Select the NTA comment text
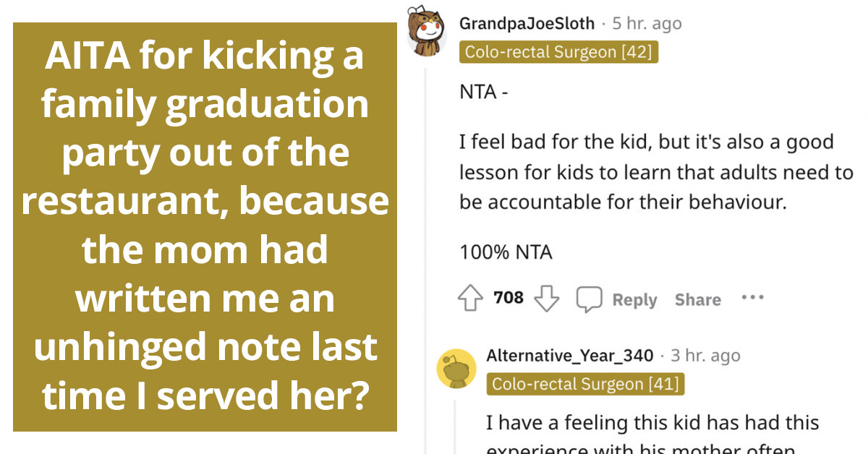868x454 pixels. point(483,91)
